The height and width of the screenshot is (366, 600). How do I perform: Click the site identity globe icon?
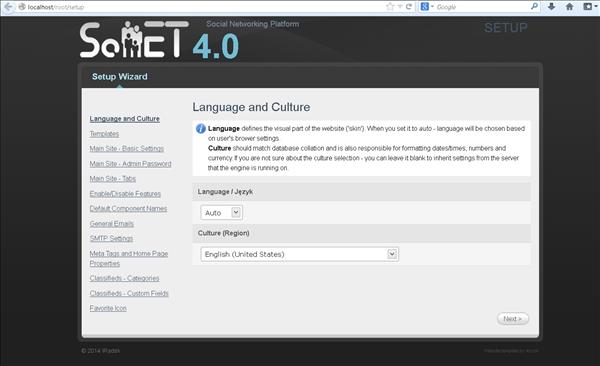pos(22,7)
